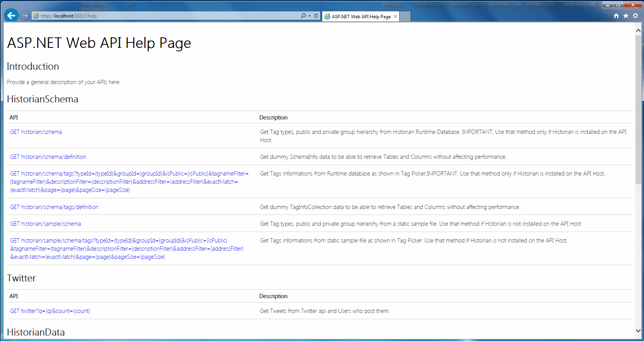644x341 pixels.
Task: Click the API column header in Twitter table
Action: pos(14,296)
